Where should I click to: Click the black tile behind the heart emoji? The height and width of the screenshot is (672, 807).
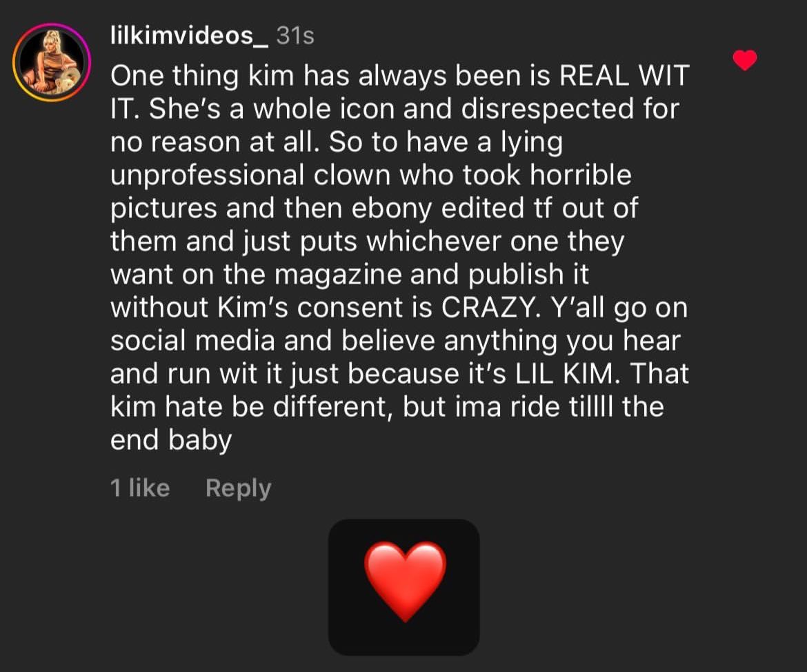tap(404, 587)
